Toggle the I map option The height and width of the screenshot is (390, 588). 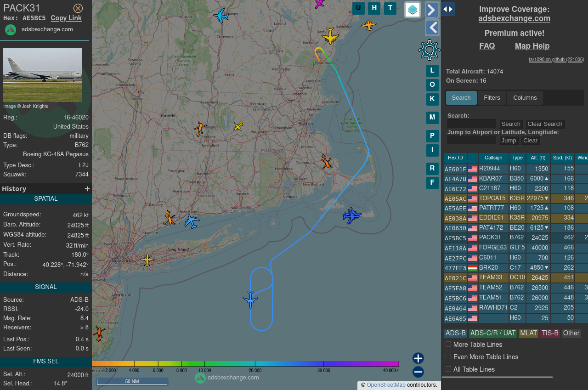point(432,150)
